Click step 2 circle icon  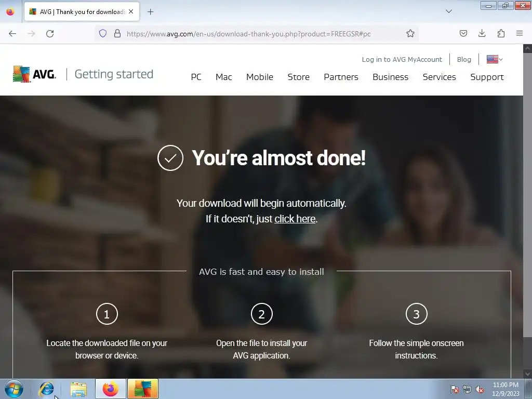pyautogui.click(x=262, y=314)
